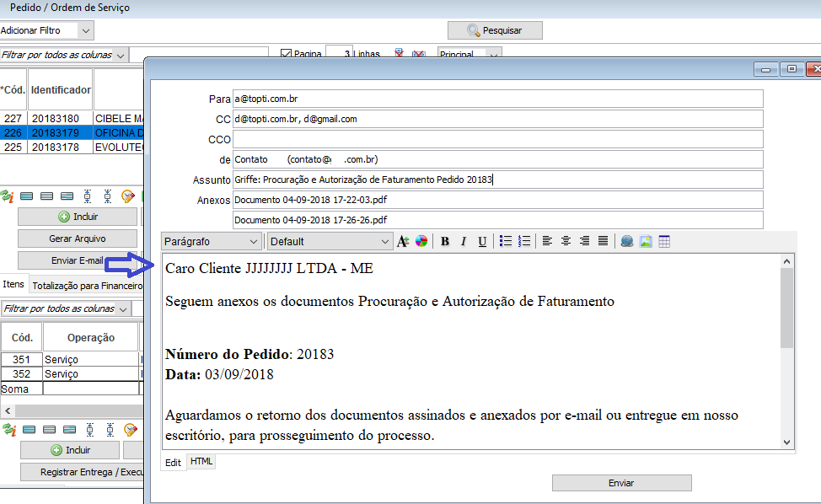This screenshot has height=504, width=821.
Task: Click the Gerar Arquivo button
Action: click(x=78, y=239)
